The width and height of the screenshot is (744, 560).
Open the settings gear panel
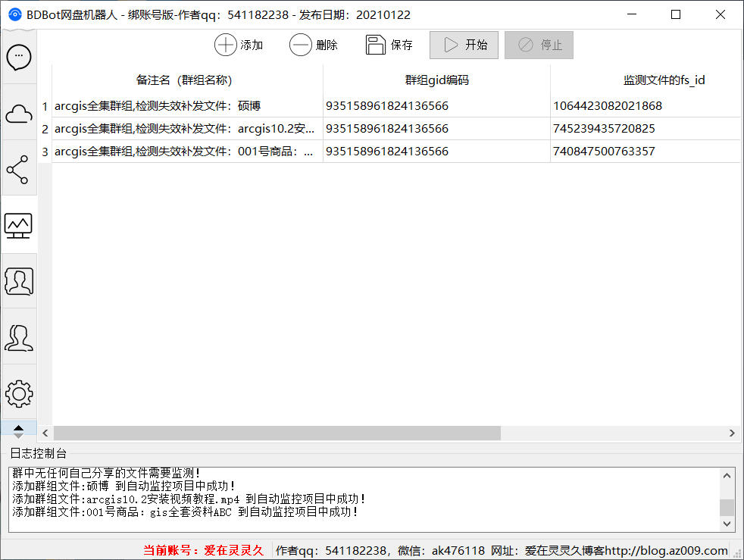19,393
